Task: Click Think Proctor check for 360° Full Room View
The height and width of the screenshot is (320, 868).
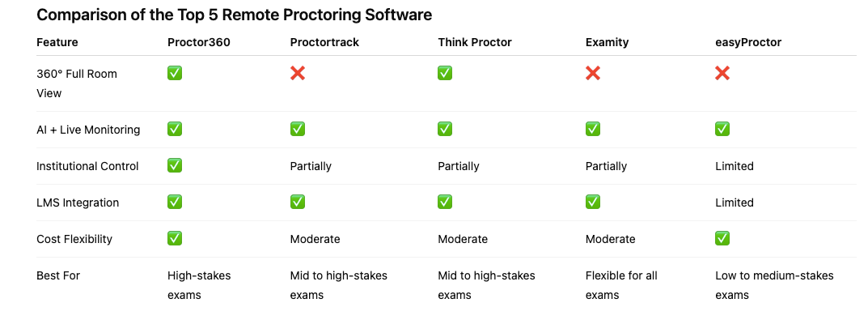Action: pos(445,73)
